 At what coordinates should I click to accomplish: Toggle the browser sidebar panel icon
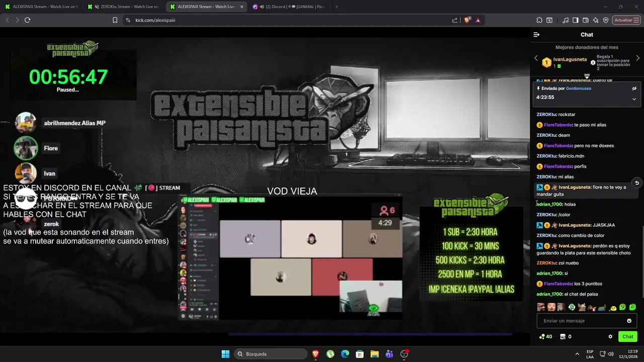576,20
